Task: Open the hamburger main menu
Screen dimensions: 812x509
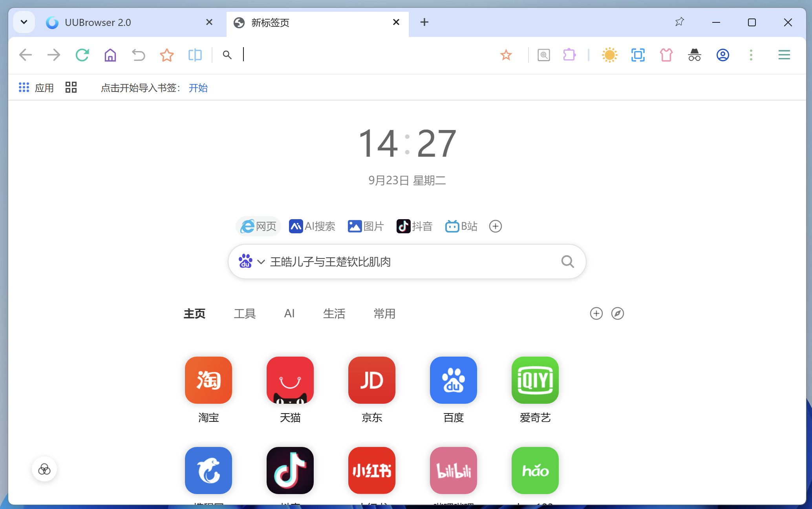Action: [784, 55]
